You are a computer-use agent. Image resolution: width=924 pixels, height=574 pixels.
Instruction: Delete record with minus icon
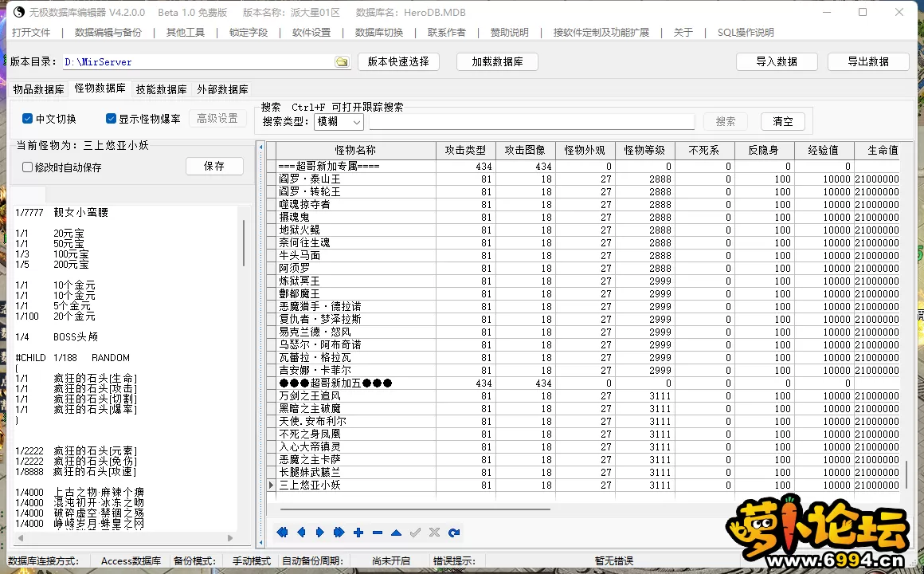(377, 533)
